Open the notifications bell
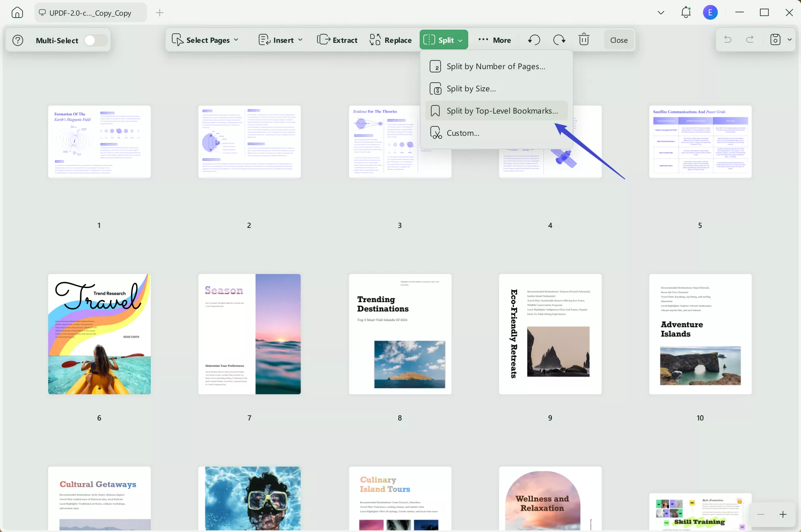This screenshot has width=801, height=532. (685, 12)
